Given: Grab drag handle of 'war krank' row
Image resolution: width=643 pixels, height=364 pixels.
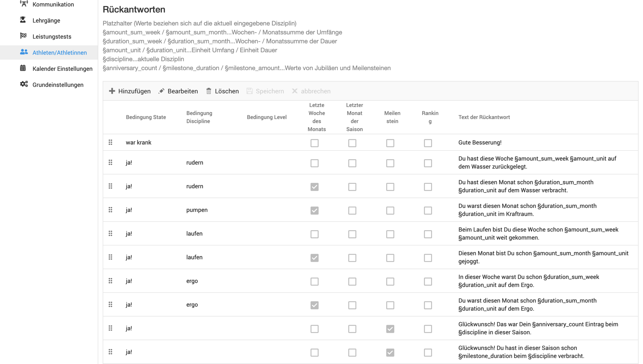Looking at the screenshot, I should [110, 142].
